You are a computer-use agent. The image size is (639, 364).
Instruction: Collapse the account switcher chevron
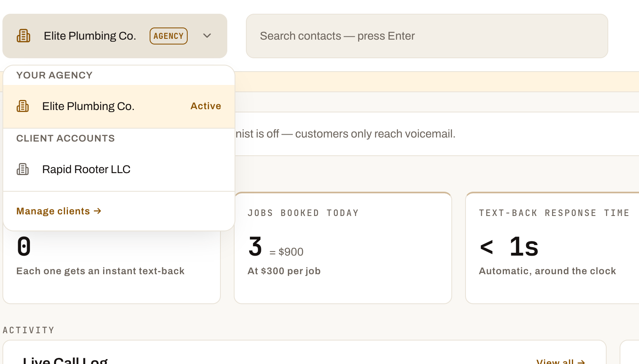point(207,36)
